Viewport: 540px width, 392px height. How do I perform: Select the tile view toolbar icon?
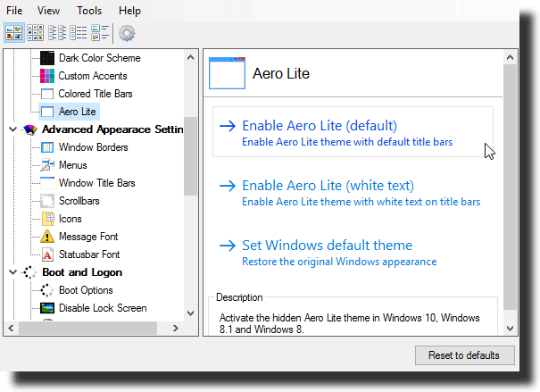(100, 33)
